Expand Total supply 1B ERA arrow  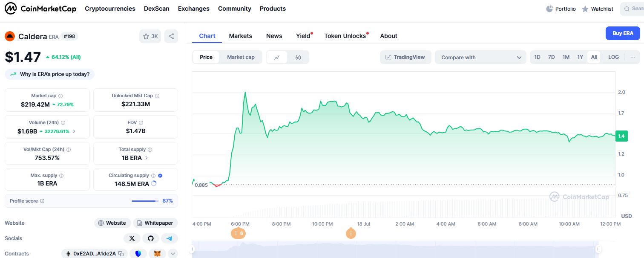click(147, 158)
